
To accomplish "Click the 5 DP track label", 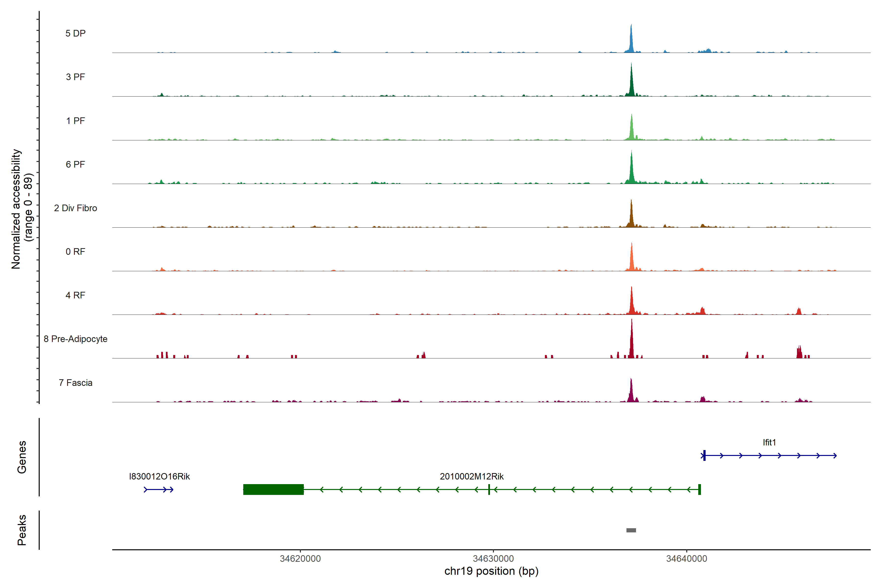I will coord(75,33).
